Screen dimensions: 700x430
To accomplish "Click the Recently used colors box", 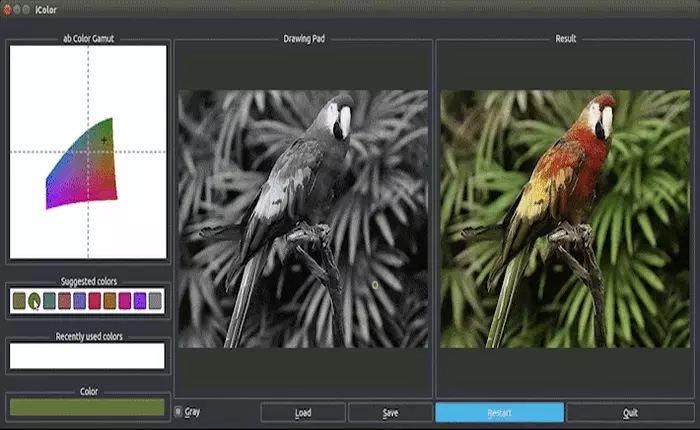I will (x=86, y=355).
